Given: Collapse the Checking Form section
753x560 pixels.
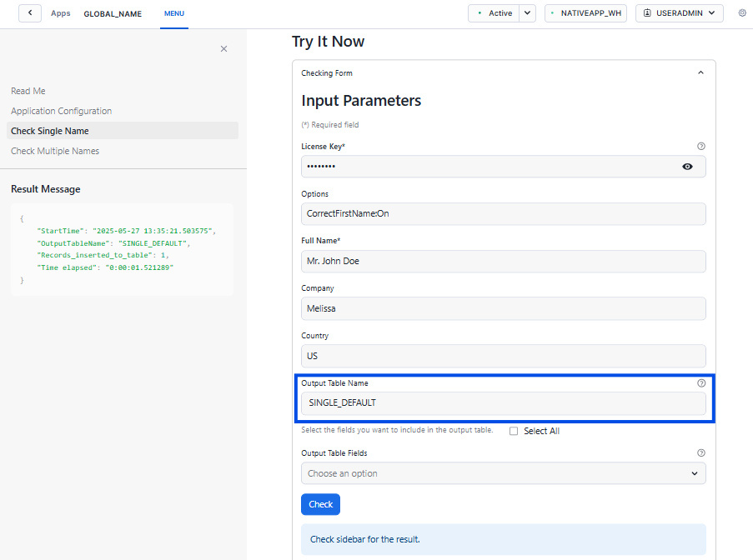Looking at the screenshot, I should tap(700, 73).
